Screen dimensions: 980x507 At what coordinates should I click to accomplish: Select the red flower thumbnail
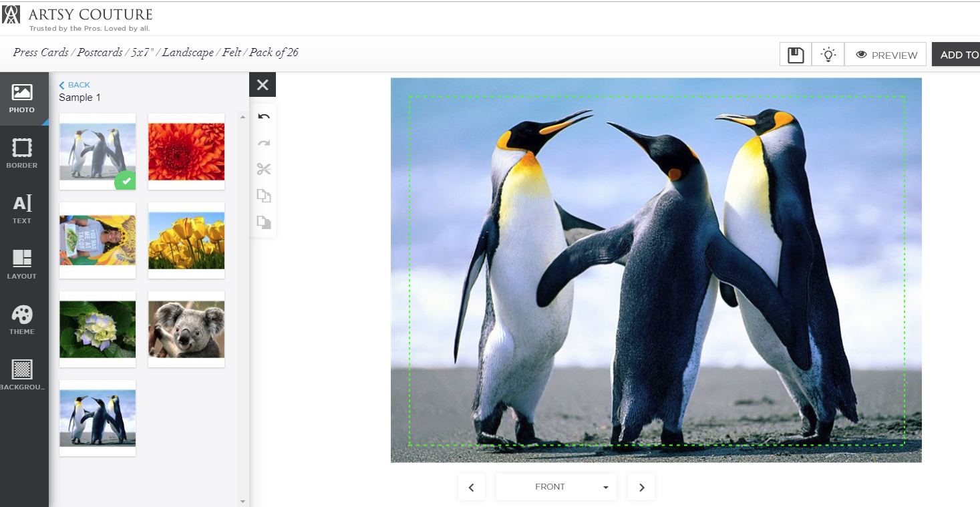click(x=186, y=152)
